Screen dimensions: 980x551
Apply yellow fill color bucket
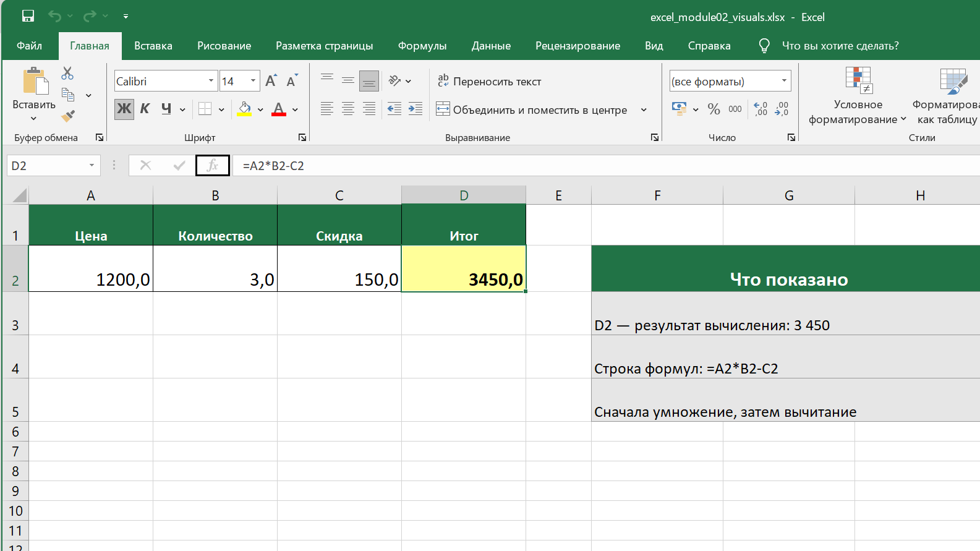pos(245,109)
